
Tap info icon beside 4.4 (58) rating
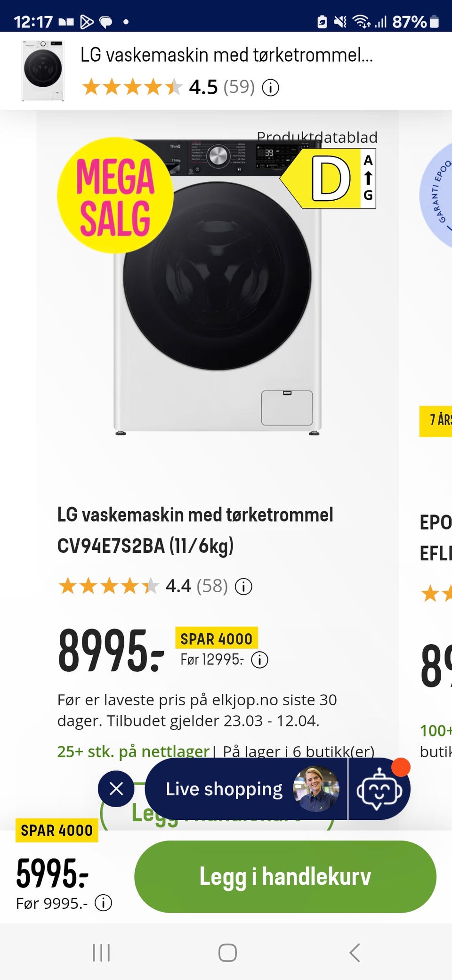point(243,587)
